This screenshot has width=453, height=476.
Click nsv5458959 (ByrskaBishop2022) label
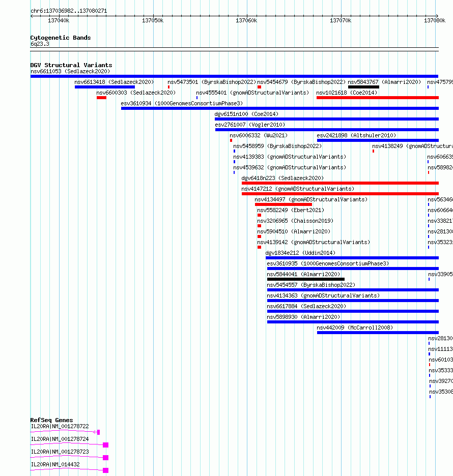click(277, 146)
